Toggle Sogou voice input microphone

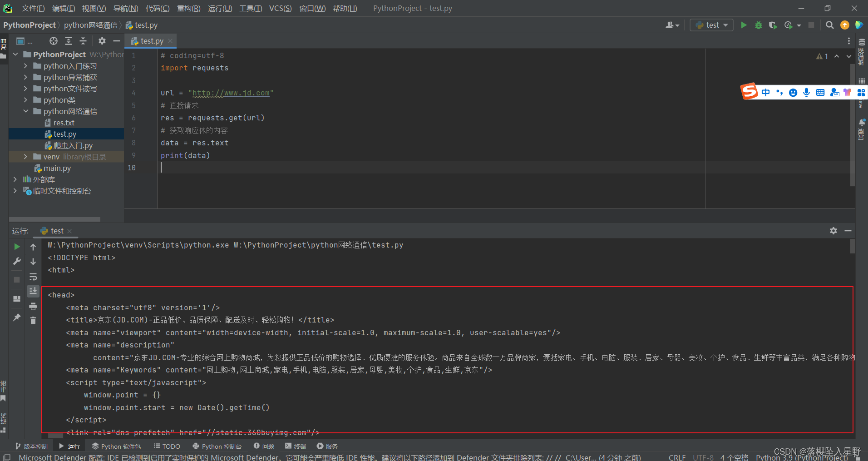[x=806, y=92]
